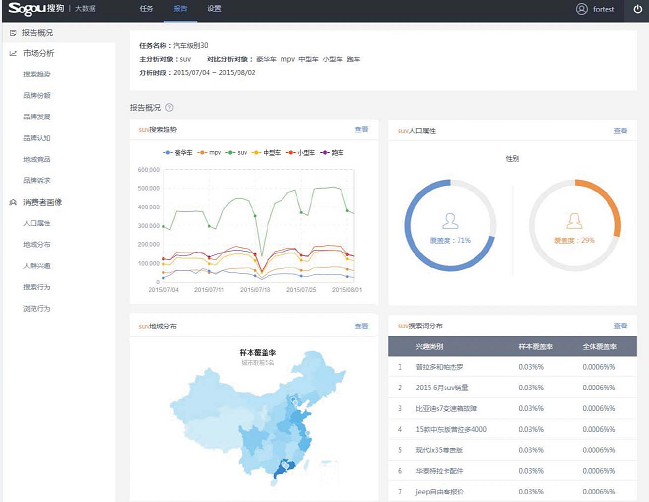This screenshot has height=502, width=649.
Task: Click 查看 on suv搜索趋势 card
Action: (x=361, y=130)
